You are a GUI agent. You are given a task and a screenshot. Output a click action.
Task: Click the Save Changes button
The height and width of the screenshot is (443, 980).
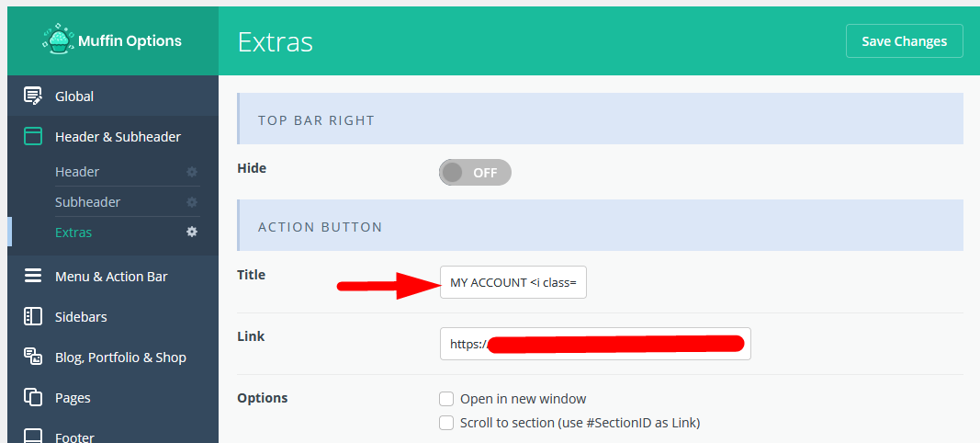coord(905,41)
